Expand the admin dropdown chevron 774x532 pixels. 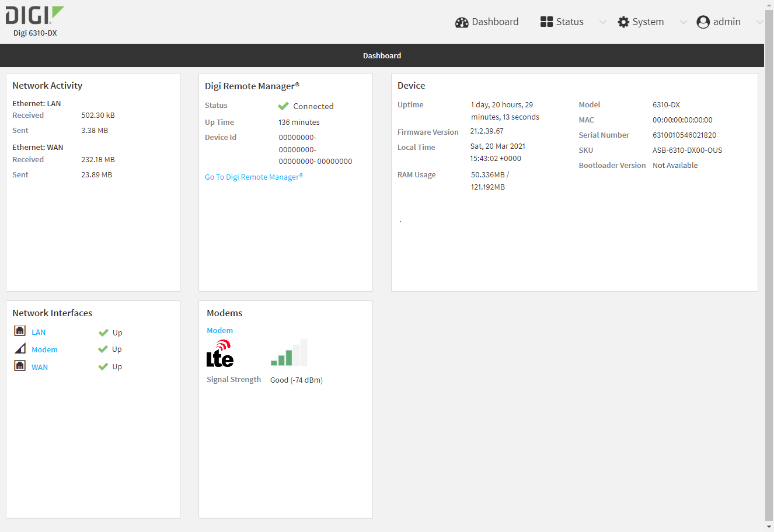click(x=759, y=23)
